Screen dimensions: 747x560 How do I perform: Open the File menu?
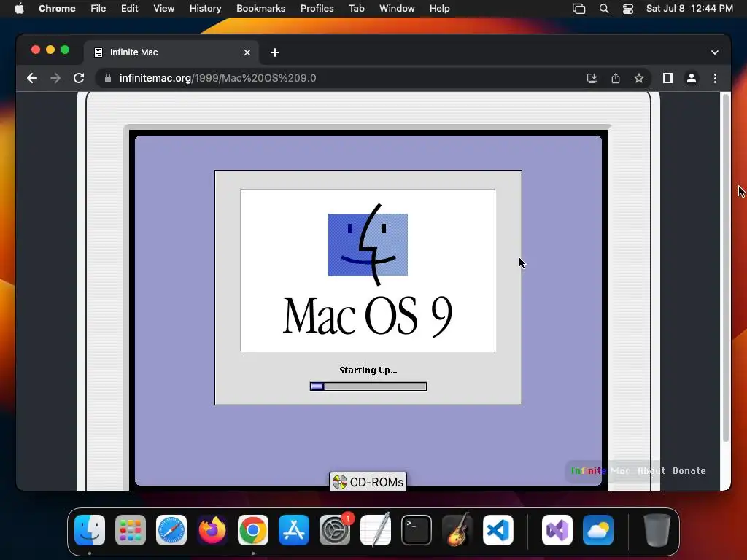pos(98,8)
